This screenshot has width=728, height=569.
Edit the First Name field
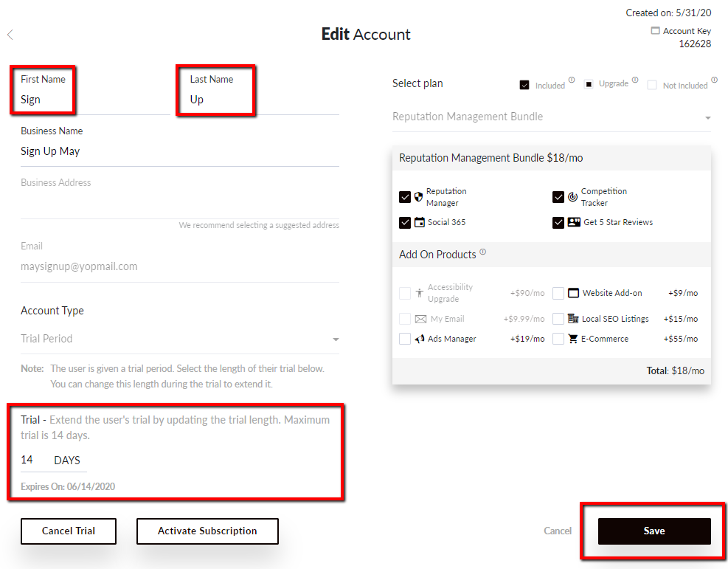95,100
